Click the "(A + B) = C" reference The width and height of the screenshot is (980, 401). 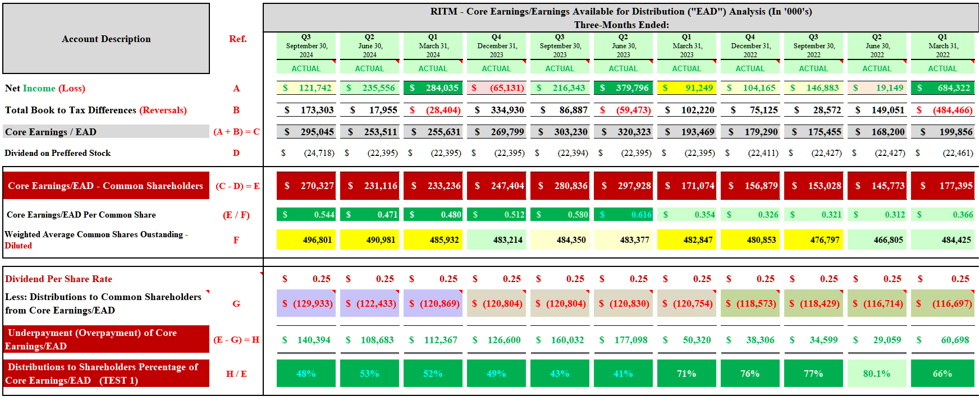pos(236,132)
